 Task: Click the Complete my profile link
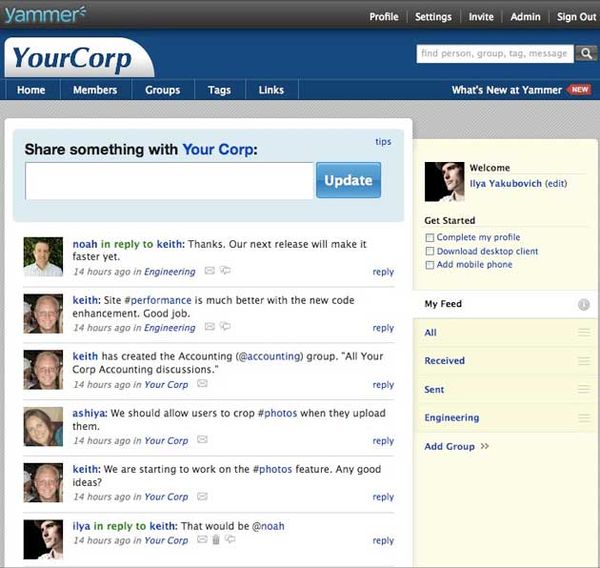(x=478, y=237)
